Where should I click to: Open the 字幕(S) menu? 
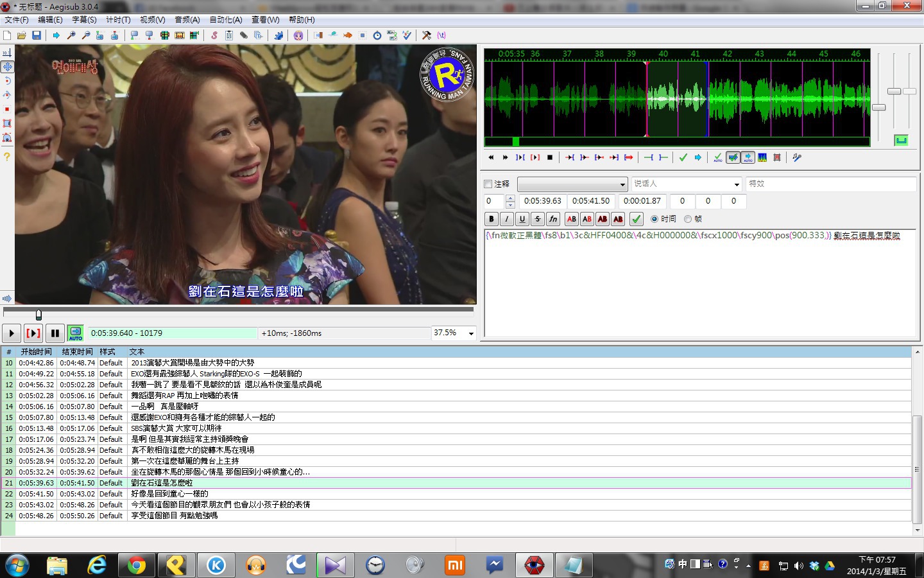click(x=84, y=20)
